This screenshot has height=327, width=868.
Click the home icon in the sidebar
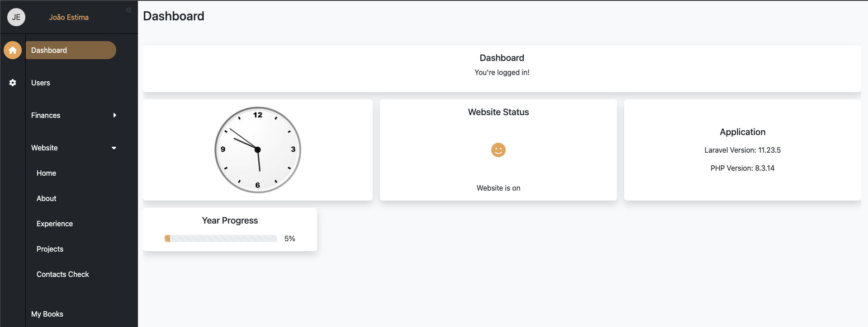(13, 50)
